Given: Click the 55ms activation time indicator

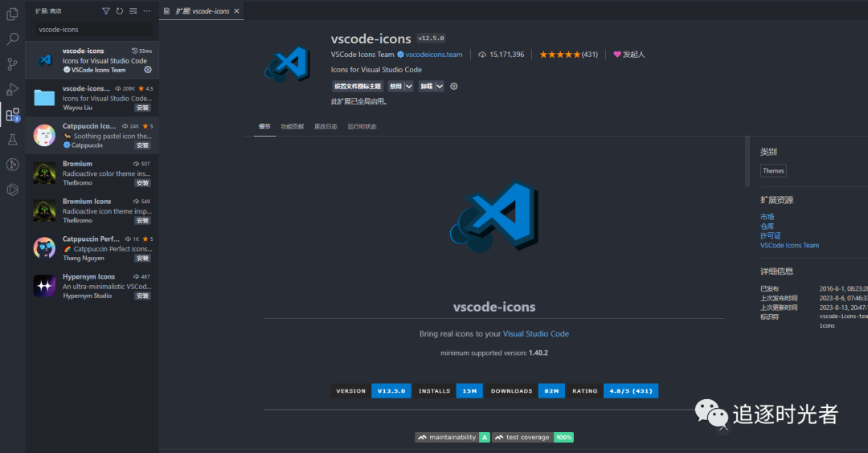Looking at the screenshot, I should point(141,51).
